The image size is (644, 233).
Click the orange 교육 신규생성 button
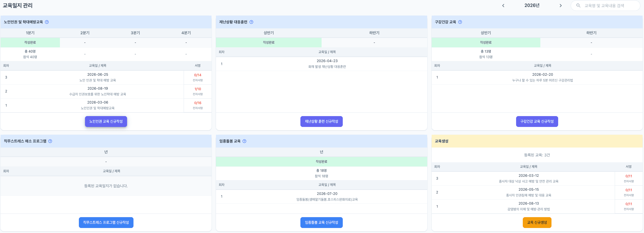click(537, 222)
